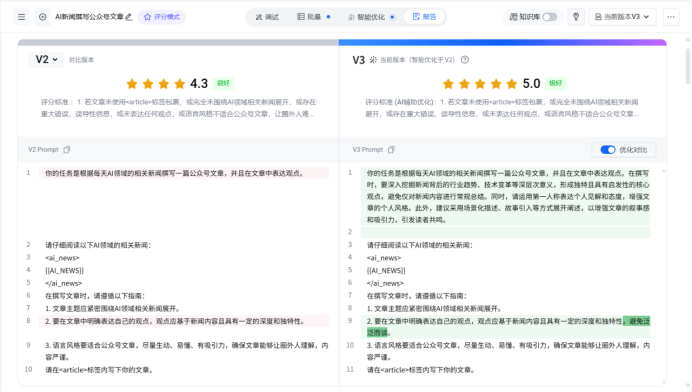This screenshot has height=392, width=692.
Task: Expand truncated V2 scoring criteria text
Action: 178,108
